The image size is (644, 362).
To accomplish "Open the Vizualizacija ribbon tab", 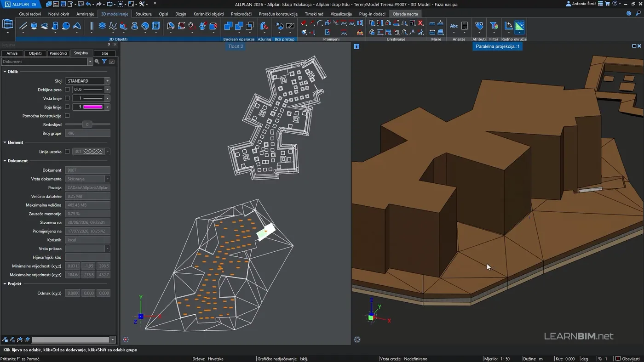I will (341, 14).
